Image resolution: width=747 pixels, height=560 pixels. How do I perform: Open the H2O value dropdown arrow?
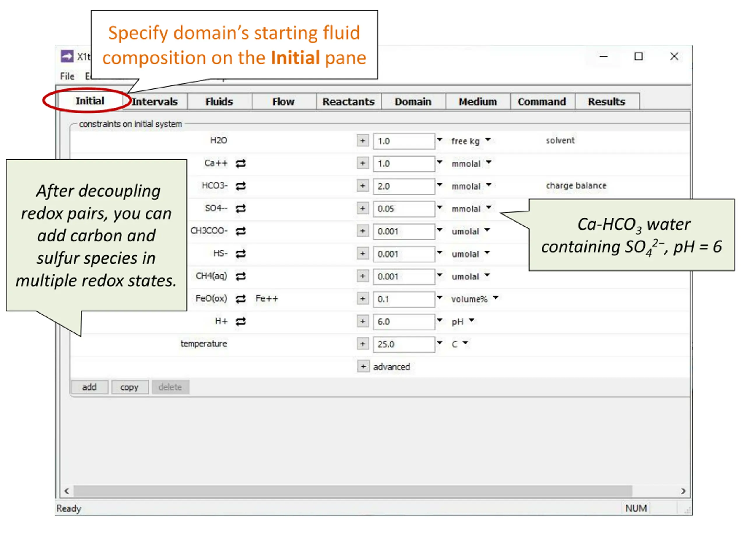(x=440, y=139)
